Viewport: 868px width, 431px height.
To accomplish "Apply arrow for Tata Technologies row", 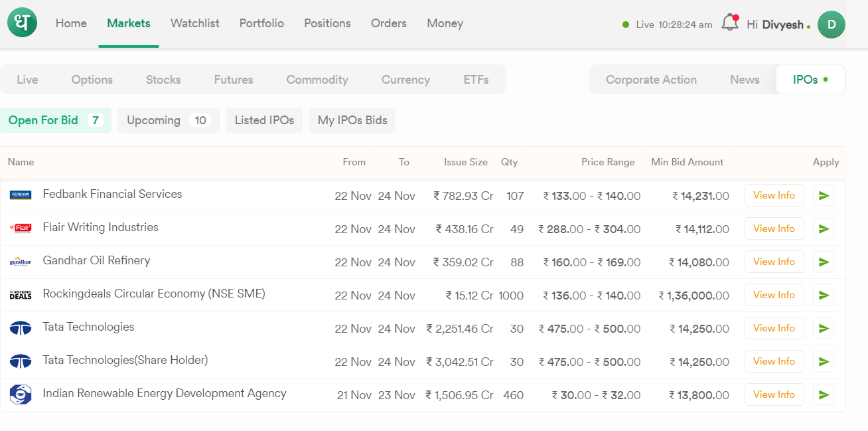I will pyautogui.click(x=824, y=328).
